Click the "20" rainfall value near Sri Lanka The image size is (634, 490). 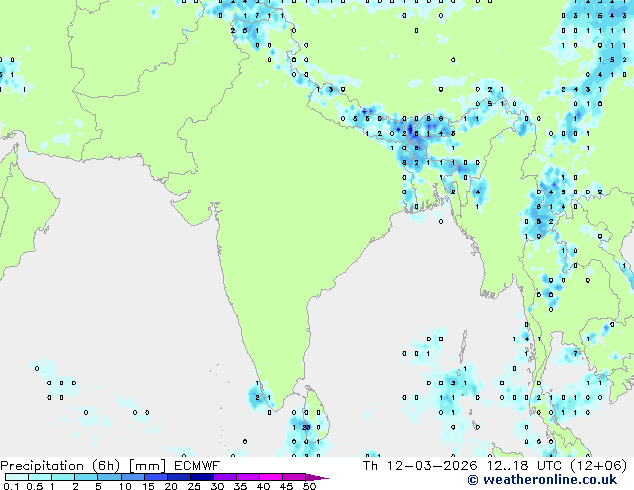(x=306, y=427)
